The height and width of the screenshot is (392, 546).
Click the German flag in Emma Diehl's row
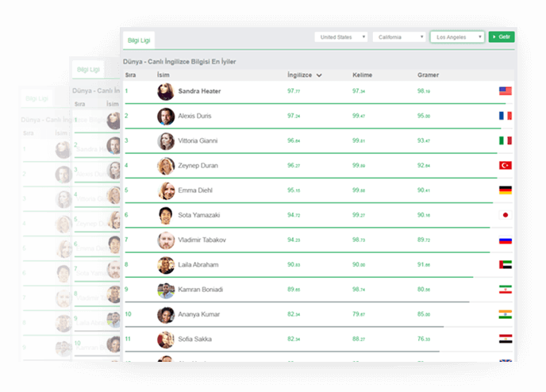tap(506, 190)
